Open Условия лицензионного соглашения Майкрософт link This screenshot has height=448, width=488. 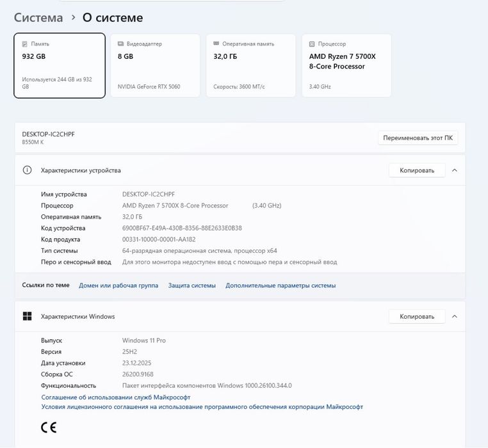pyautogui.click(x=202, y=407)
